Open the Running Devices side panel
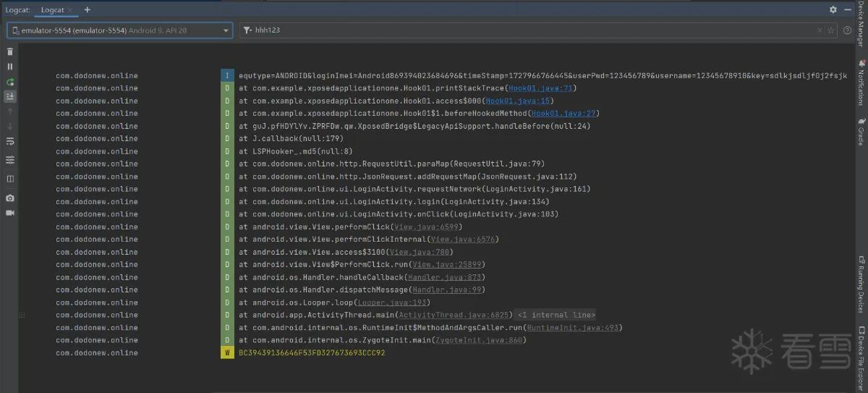 861,284
